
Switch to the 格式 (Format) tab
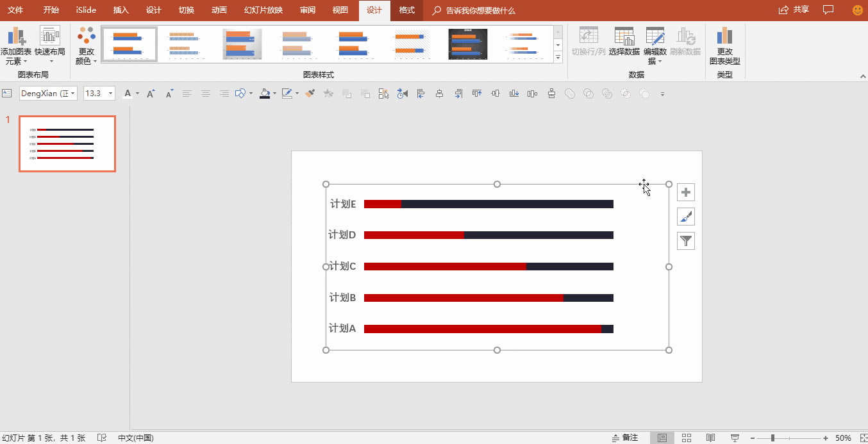(406, 10)
